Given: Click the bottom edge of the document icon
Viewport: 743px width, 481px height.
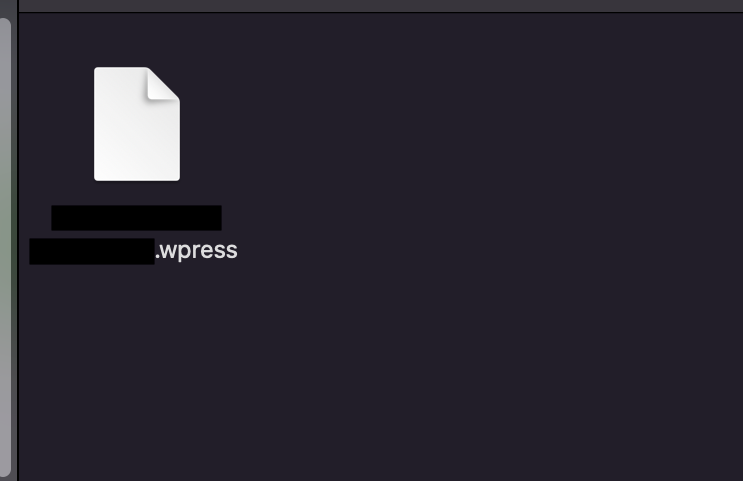Looking at the screenshot, I should 136,179.
